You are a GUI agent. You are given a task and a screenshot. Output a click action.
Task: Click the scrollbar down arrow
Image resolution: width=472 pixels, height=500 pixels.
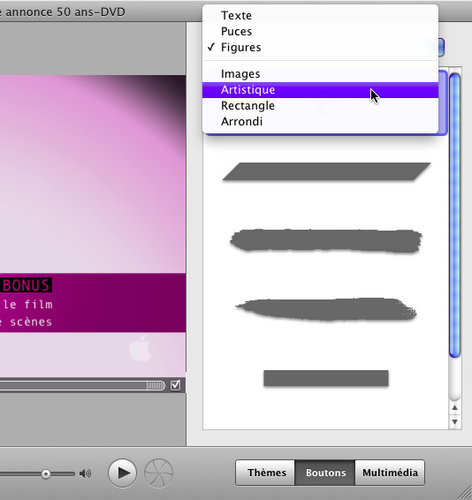pyautogui.click(x=455, y=422)
